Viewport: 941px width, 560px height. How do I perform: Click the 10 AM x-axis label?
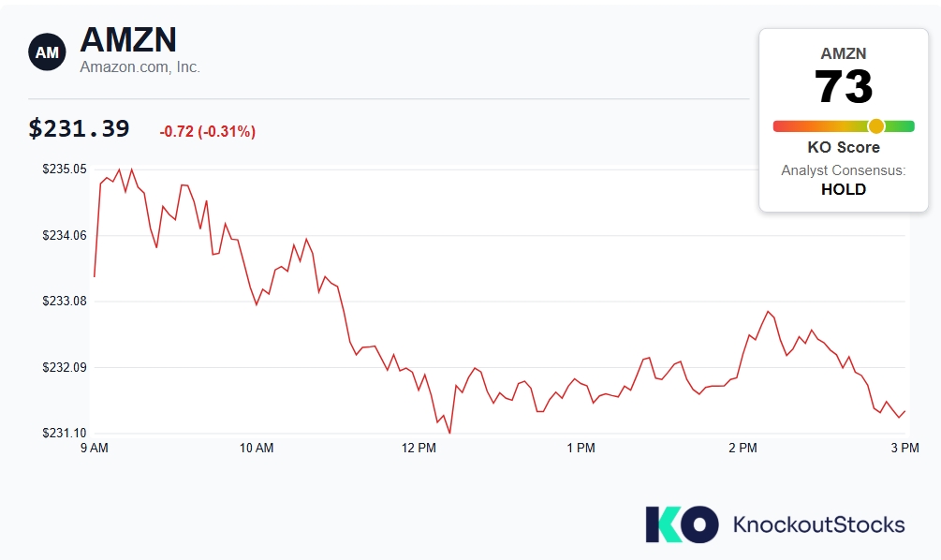[x=257, y=448]
